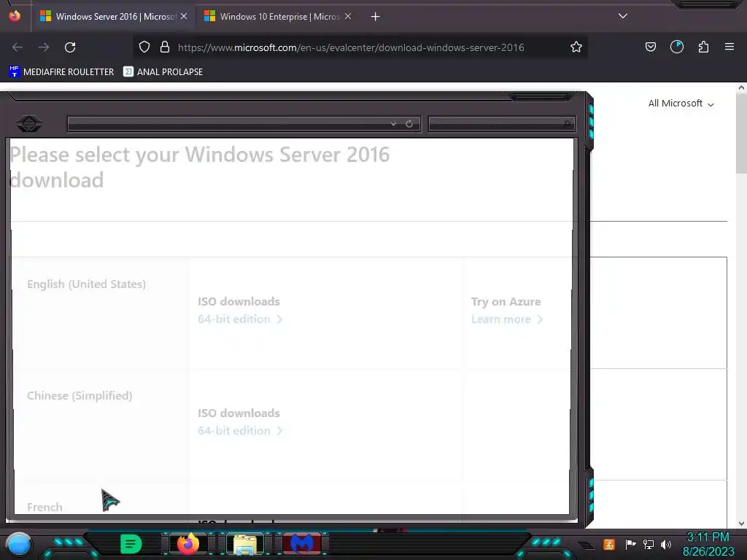Screen dimensions: 747x560
Task: Close the Windows Server 2016 tab
Action: coord(184,16)
